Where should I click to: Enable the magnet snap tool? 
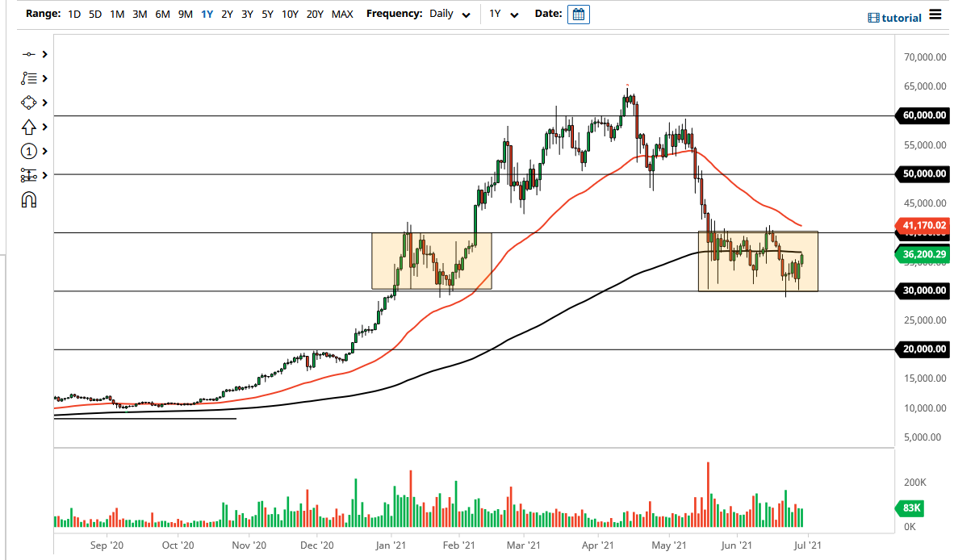tap(29, 199)
